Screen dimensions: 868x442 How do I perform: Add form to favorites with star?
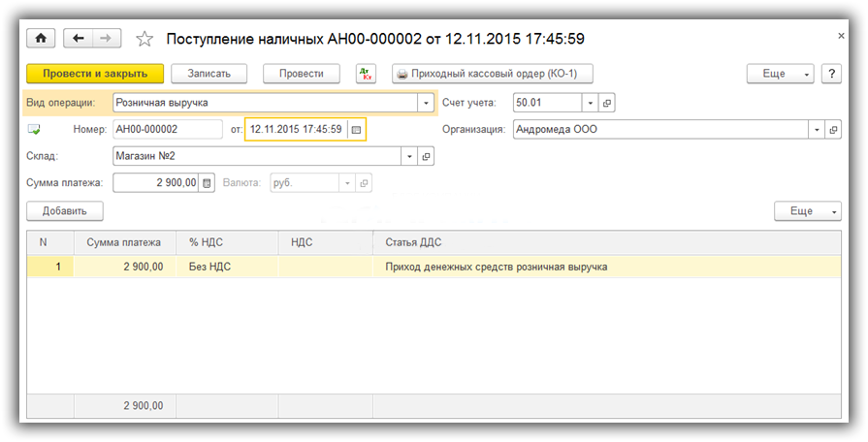pyautogui.click(x=145, y=39)
